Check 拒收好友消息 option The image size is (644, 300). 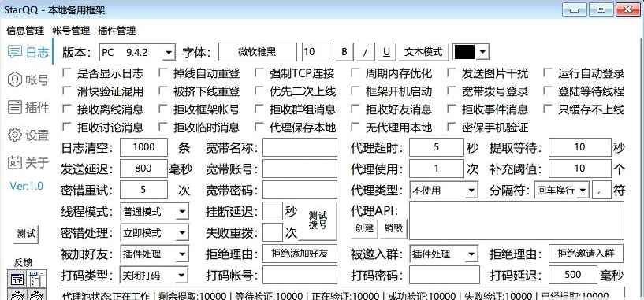click(x=355, y=109)
